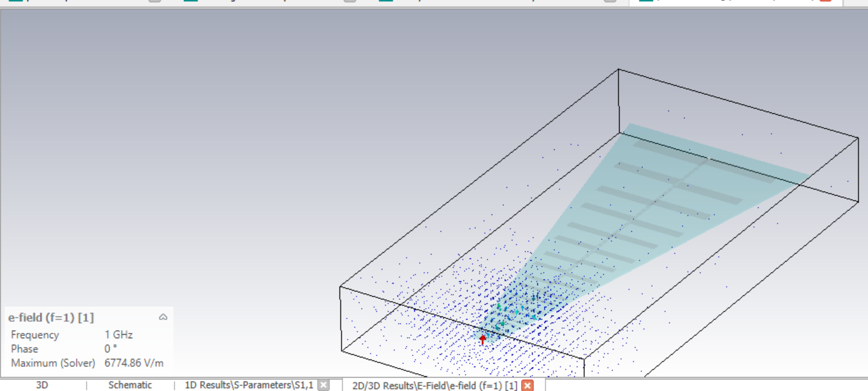Select the red port arrow in 3D view

[x=482, y=339]
